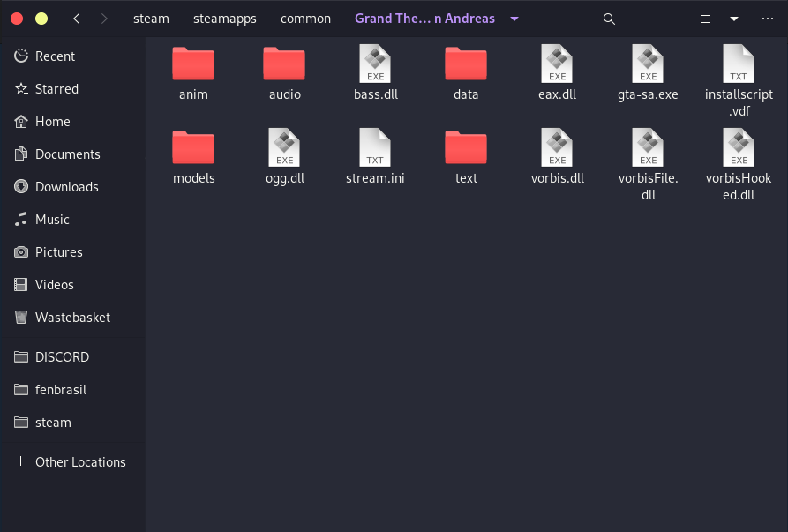Click the "models" folder name label

coord(193,178)
